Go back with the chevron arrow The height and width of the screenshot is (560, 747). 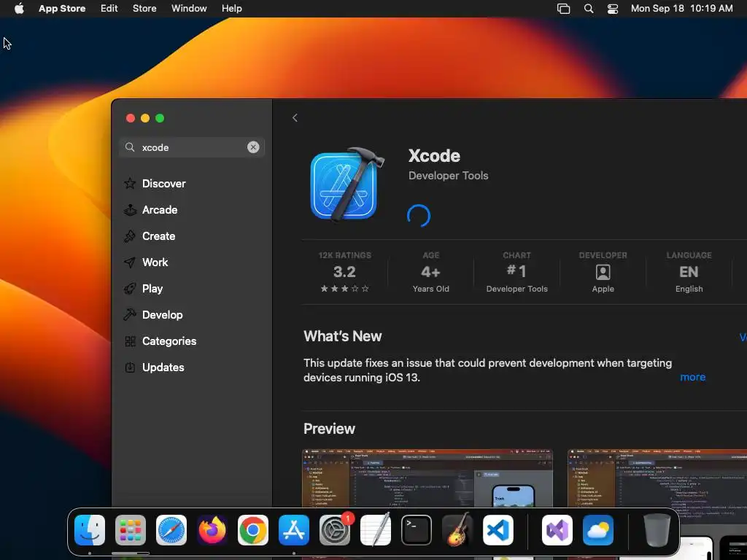(295, 117)
